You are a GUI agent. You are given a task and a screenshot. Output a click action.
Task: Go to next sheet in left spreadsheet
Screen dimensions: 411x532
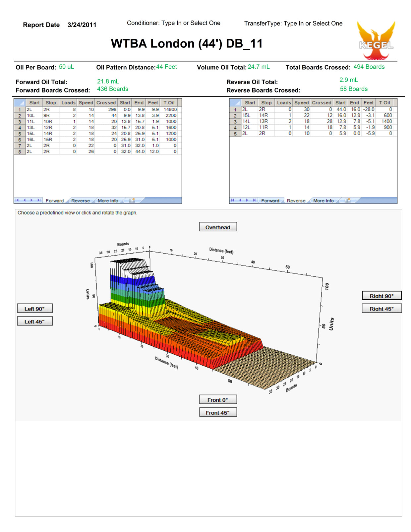(32, 200)
